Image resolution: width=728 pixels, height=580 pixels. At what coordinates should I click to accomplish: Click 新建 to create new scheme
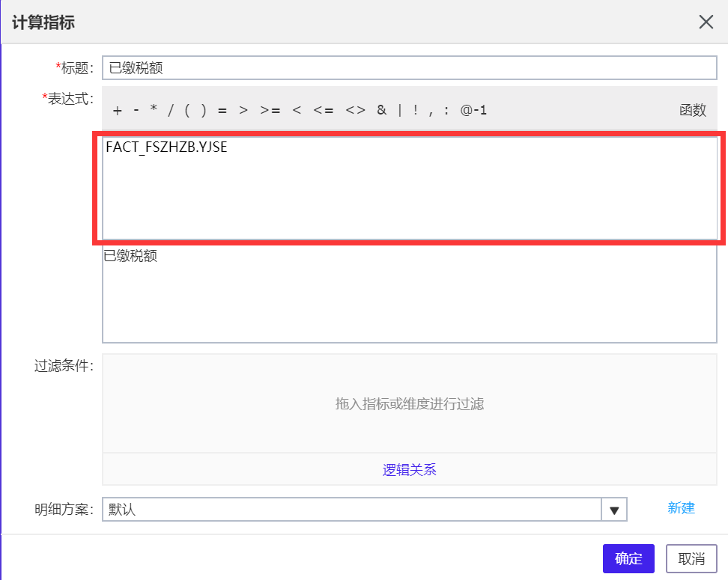(681, 508)
